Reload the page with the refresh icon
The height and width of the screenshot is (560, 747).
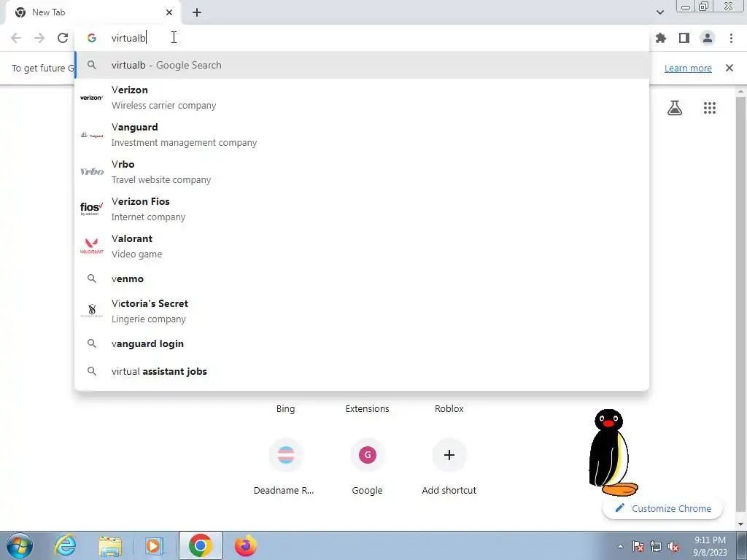pyautogui.click(x=63, y=38)
